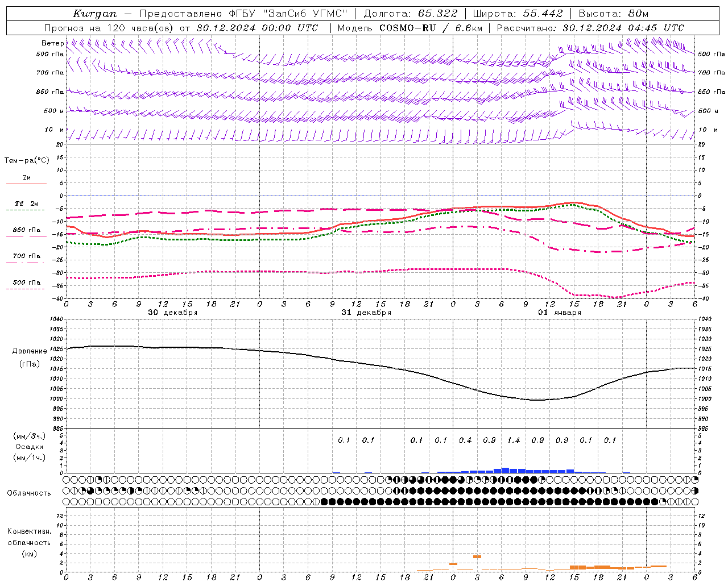
Task: Click the '(мм/1ч.)' precipitation unit label
Action: point(30,458)
